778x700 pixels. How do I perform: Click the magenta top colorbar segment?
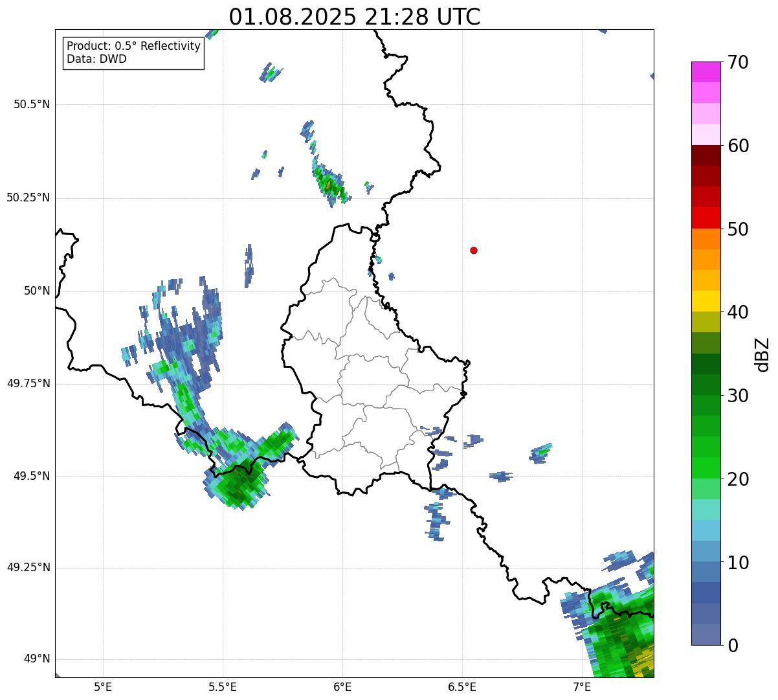[x=706, y=72]
